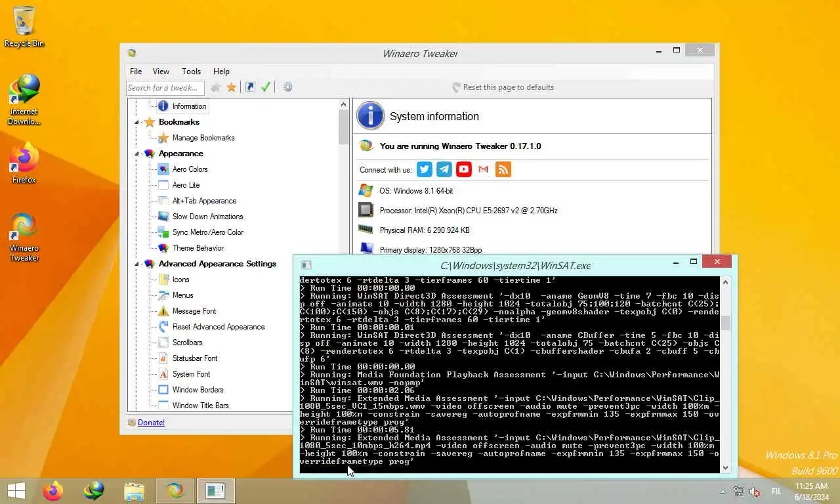Open the Gmail link icon

pos(484,169)
